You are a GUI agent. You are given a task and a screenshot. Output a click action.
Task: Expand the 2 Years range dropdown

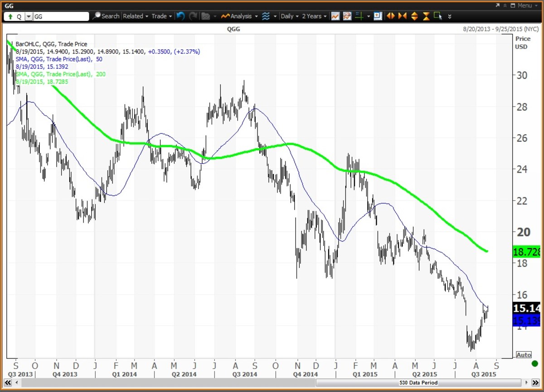[314, 16]
